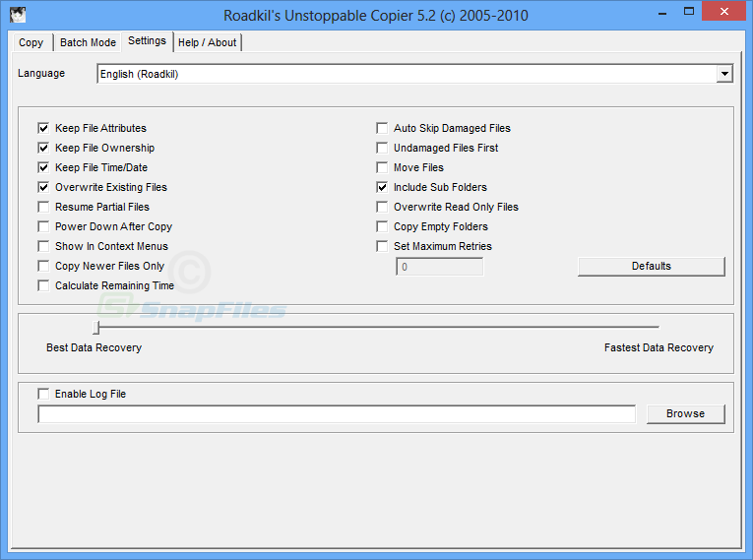Click the cat application icon in title bar
Viewport: 753px width, 560px height.
(x=18, y=15)
